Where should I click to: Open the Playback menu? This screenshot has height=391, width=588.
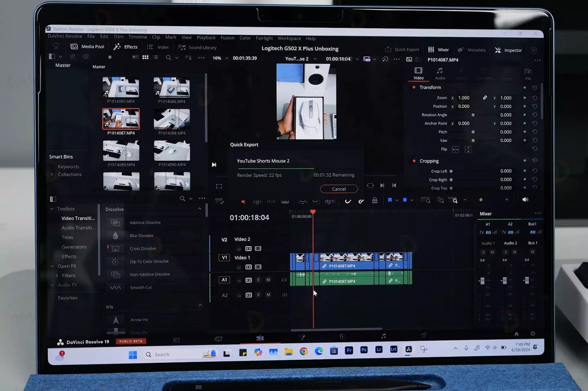coord(206,37)
